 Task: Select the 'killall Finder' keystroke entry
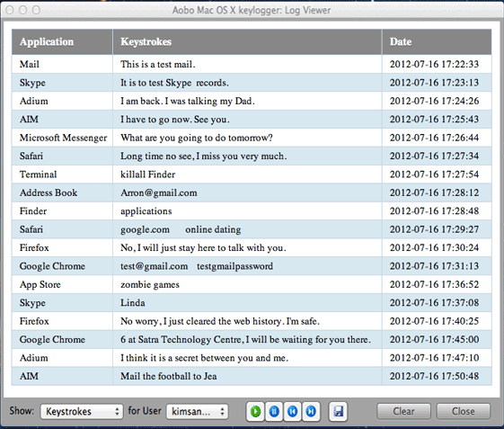tap(148, 174)
